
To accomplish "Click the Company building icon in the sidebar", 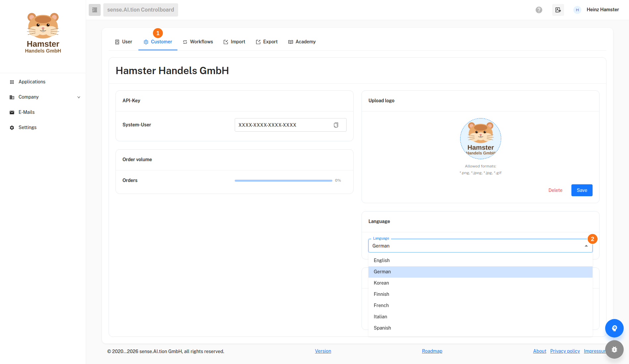I will (x=12, y=97).
